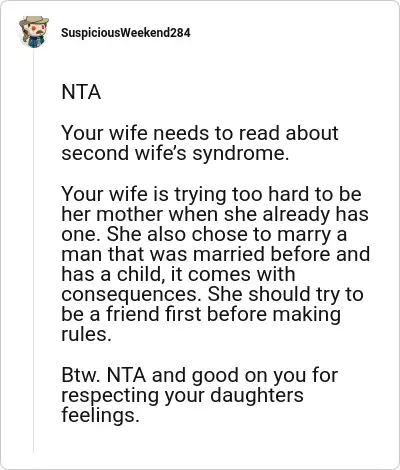Click the line "man that was married before and"
400x470 pixels.
pyautogui.click(x=216, y=254)
